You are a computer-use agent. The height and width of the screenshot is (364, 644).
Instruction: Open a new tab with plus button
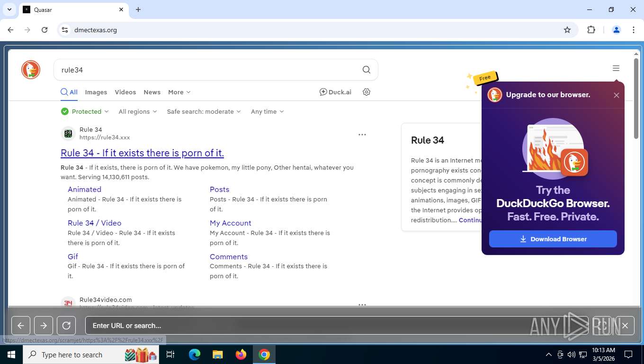point(138,9)
